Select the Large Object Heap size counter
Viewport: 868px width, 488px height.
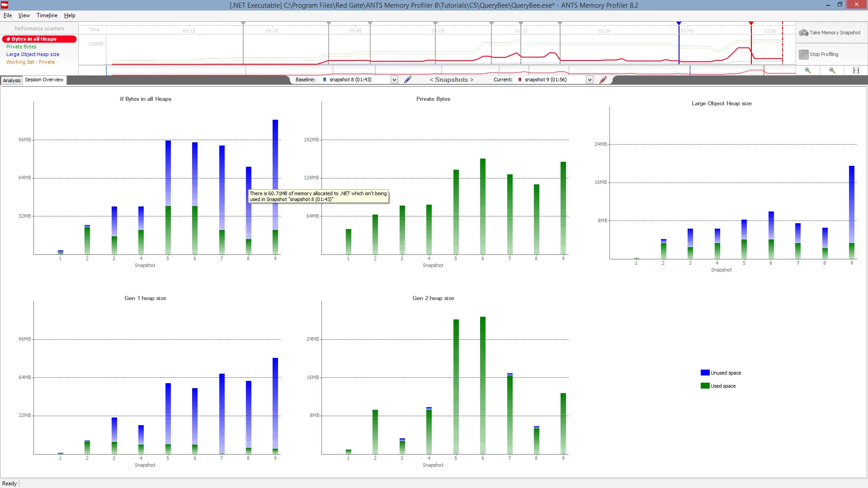[x=33, y=54]
